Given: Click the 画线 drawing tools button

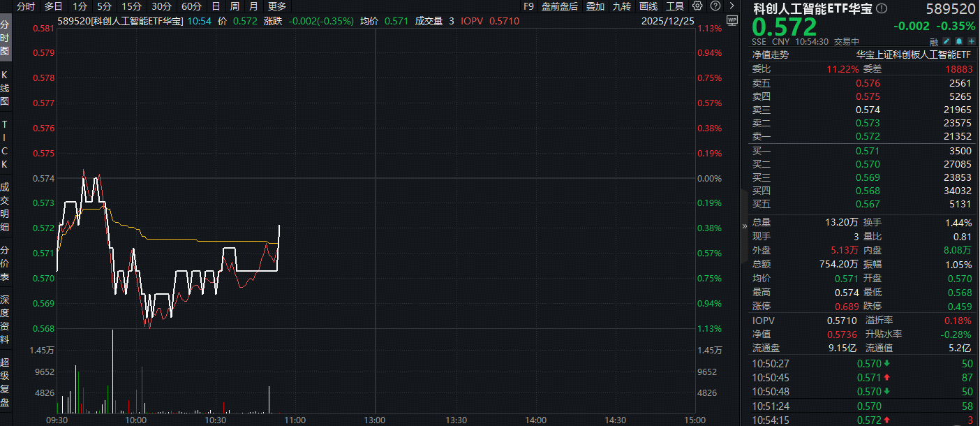Looking at the screenshot, I should 648,6.
